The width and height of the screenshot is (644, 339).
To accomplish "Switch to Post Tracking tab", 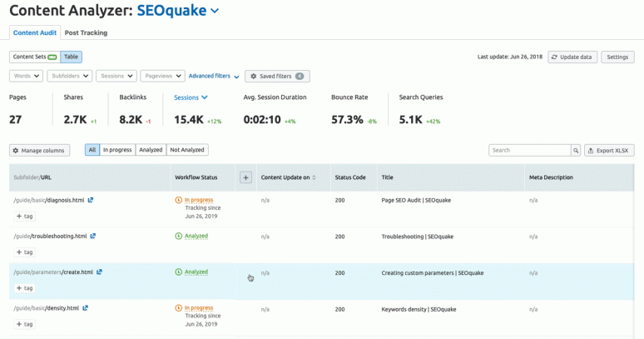I will [x=86, y=32].
